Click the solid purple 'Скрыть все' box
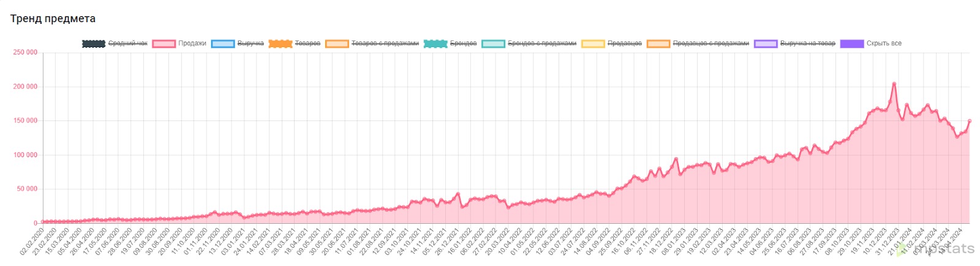 pyautogui.click(x=852, y=43)
